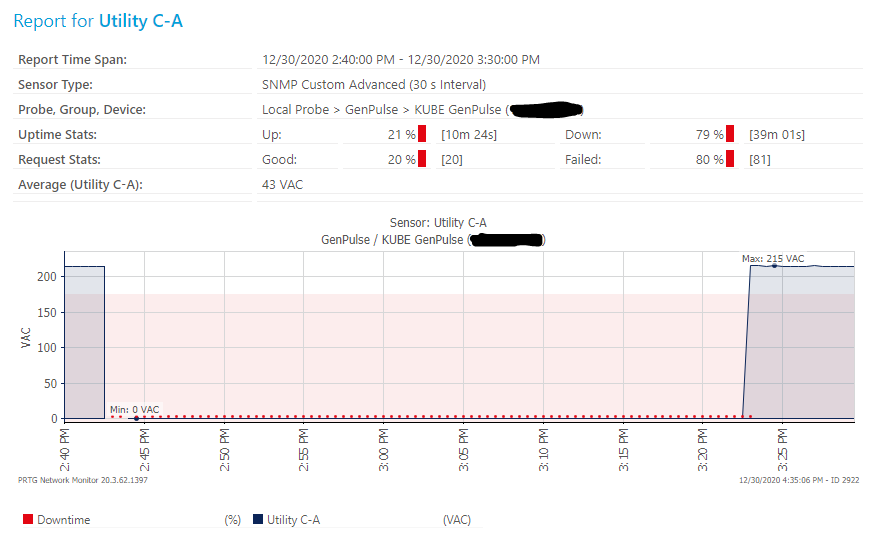Click the red Downtime legend swatch
This screenshot has height=540, width=877.
[x=28, y=520]
